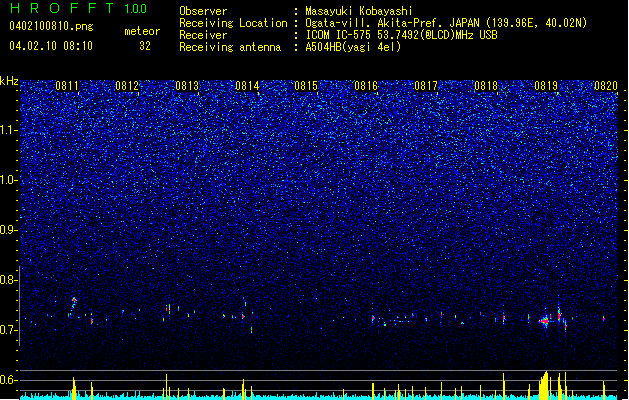Click the 0813 time marker
This screenshot has width=629, height=400.
(x=187, y=86)
